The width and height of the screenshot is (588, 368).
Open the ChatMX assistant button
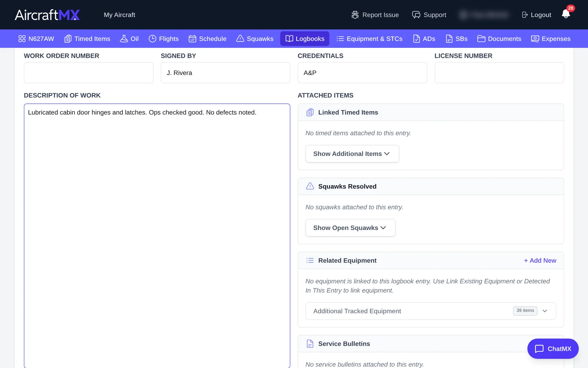553,348
